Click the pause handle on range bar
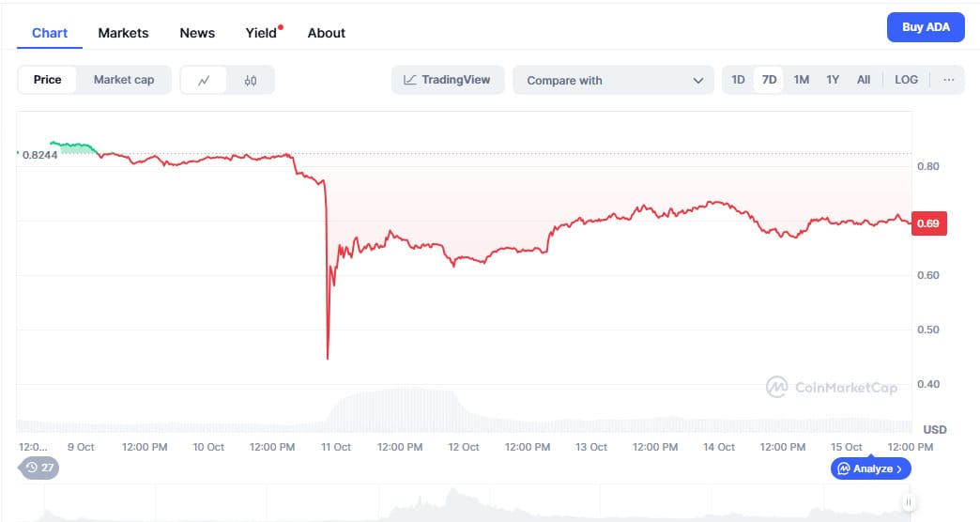 [x=908, y=502]
